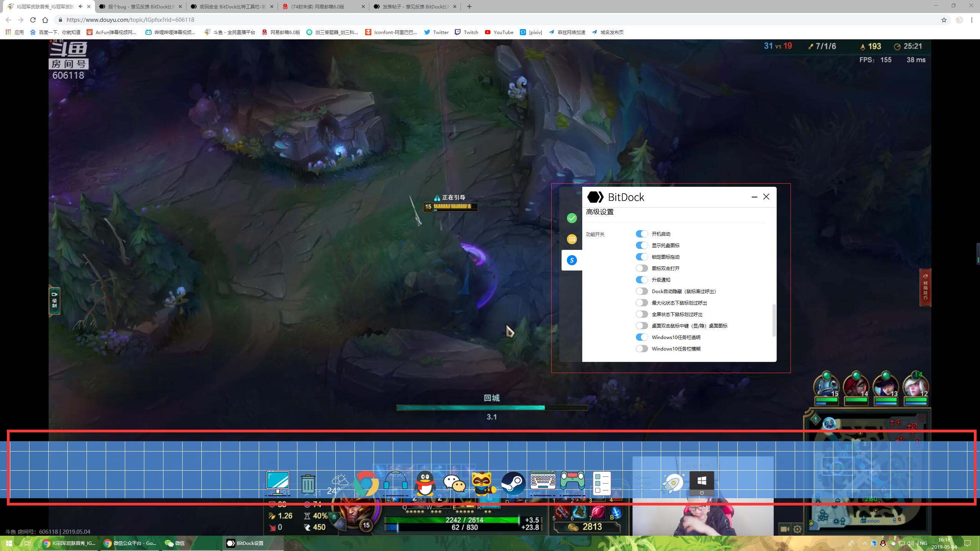980x551 pixels.
Task: Enable 桌面双击鼠标中键 switch
Action: [642, 326]
